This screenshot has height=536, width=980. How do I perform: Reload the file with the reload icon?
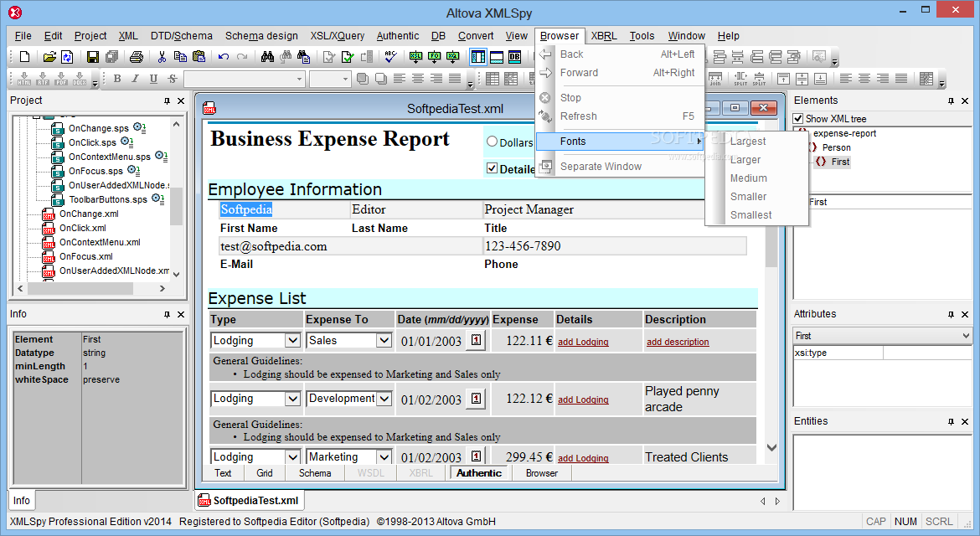pyautogui.click(x=68, y=57)
